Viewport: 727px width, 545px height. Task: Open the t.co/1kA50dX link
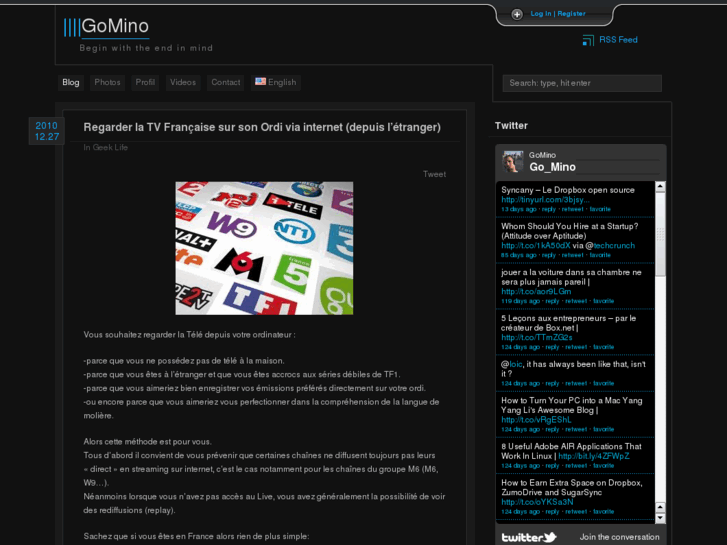click(536, 246)
